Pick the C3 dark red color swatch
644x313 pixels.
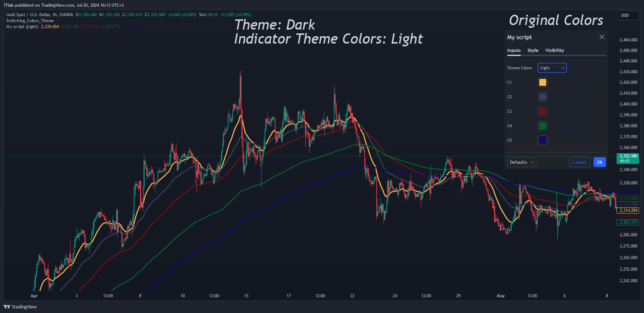tap(543, 111)
